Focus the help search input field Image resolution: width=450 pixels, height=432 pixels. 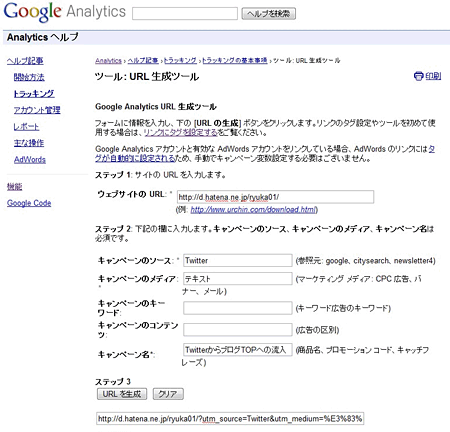point(185,14)
